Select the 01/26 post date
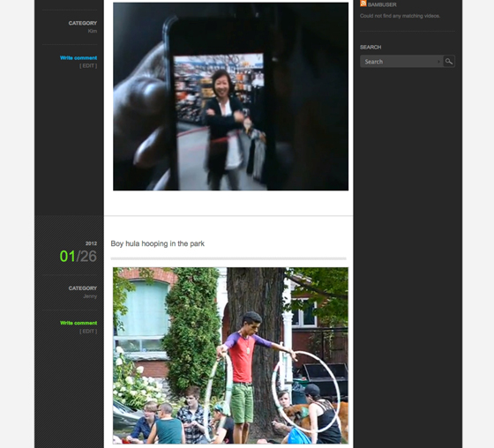Image resolution: width=494 pixels, height=448 pixels. point(78,256)
